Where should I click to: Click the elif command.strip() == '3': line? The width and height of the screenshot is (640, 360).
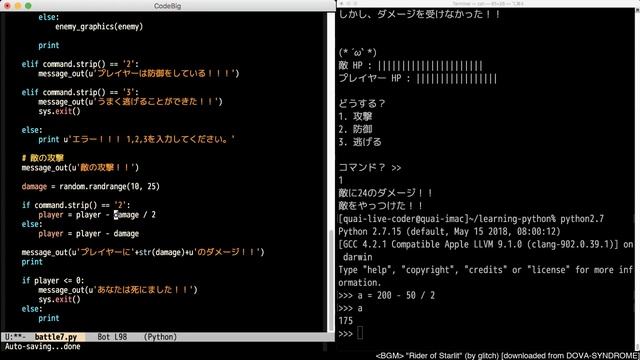(x=80, y=92)
